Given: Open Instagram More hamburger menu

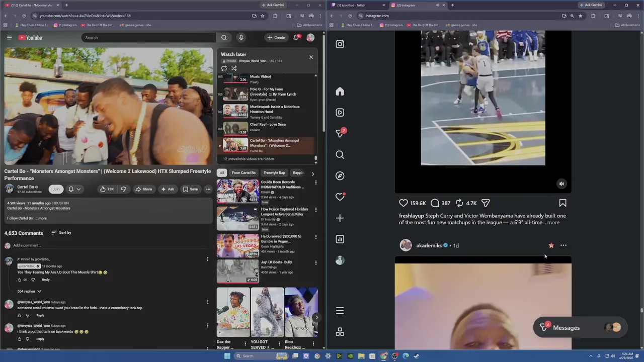Looking at the screenshot, I should (340, 311).
